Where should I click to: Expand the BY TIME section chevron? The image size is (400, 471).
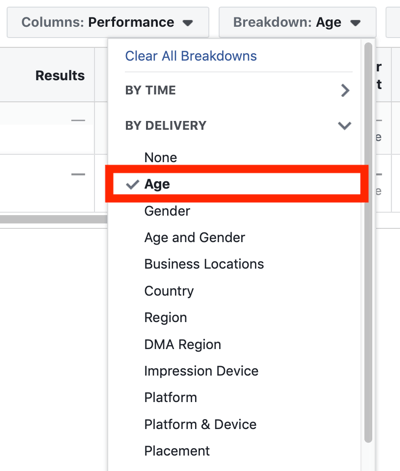pyautogui.click(x=345, y=90)
